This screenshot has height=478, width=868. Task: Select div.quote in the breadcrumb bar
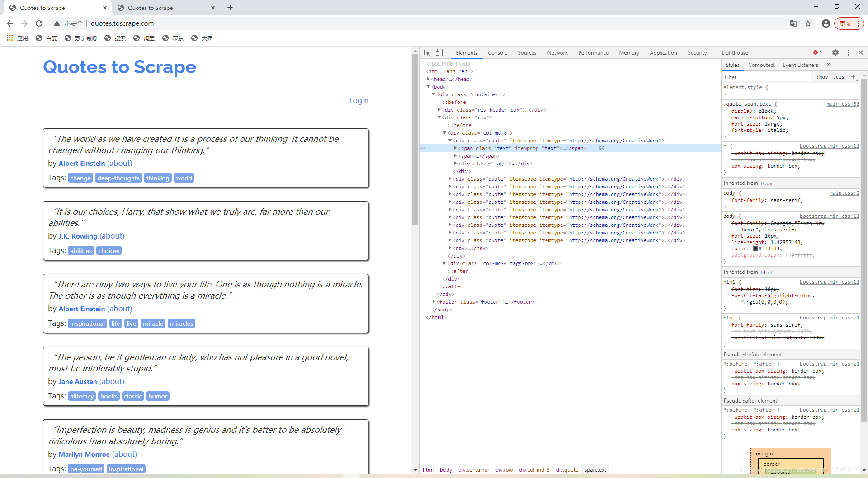click(x=567, y=470)
